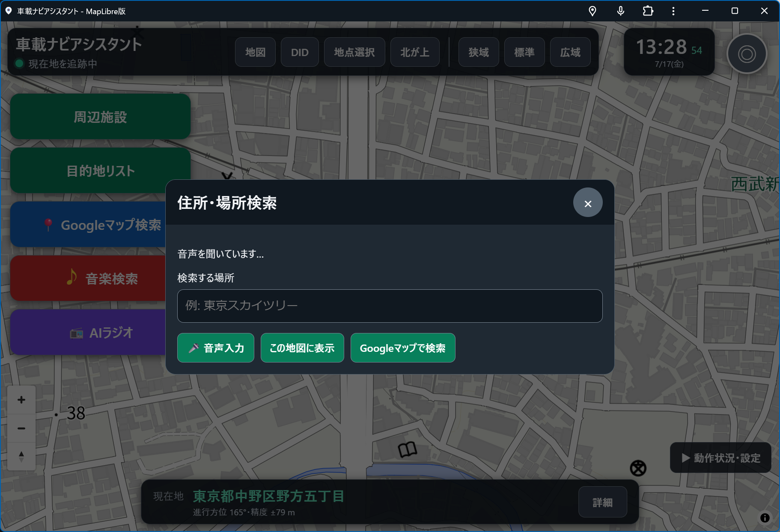
Task: Click the app icon in window title
Action: point(8,11)
